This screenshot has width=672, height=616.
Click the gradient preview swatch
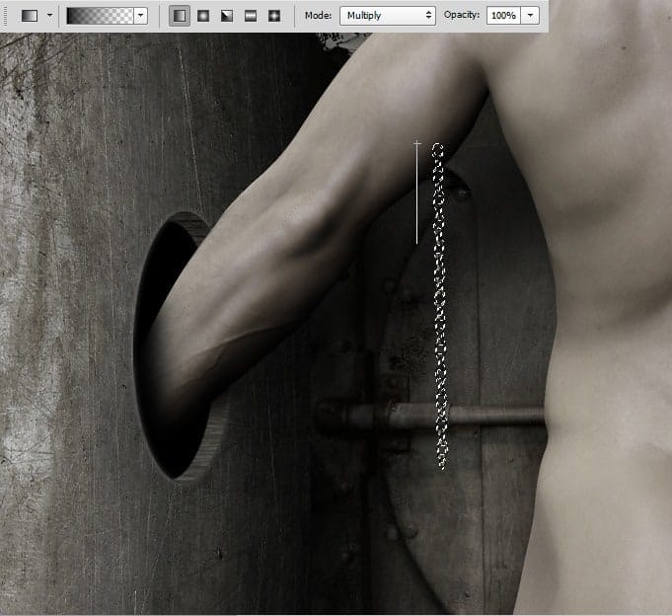(100, 16)
